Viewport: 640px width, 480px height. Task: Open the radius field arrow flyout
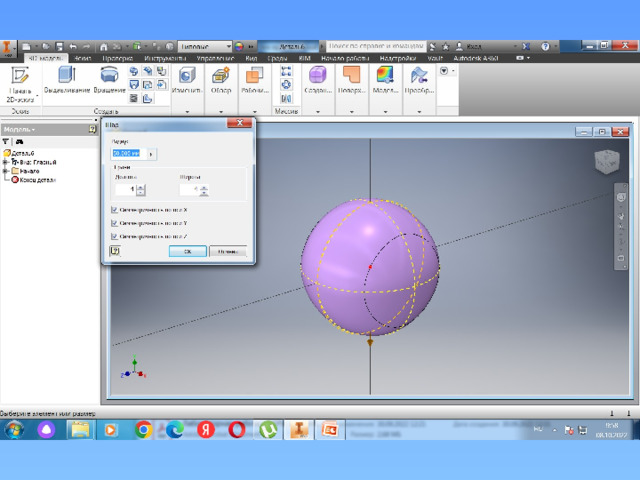pos(151,153)
